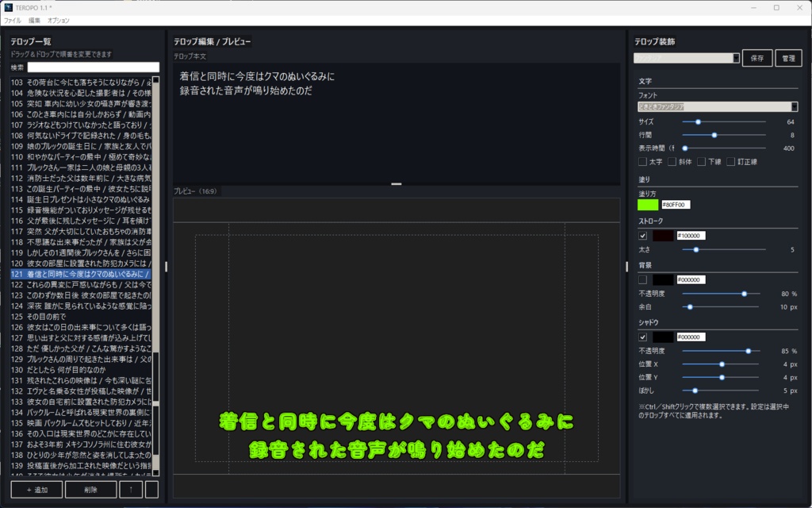Viewport: 812px width, 508px height.
Task: Select row 134 バックルームと呼ばれる現実世界
Action: click(82, 413)
